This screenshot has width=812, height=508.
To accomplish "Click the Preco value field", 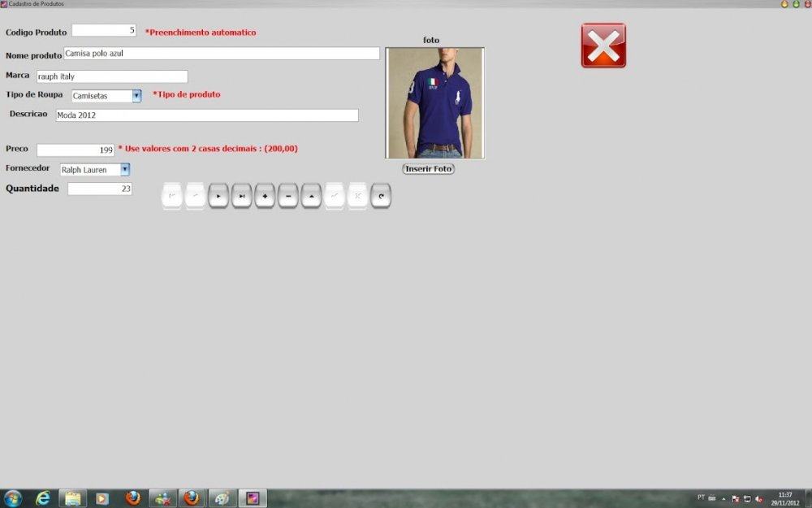I will (x=76, y=150).
